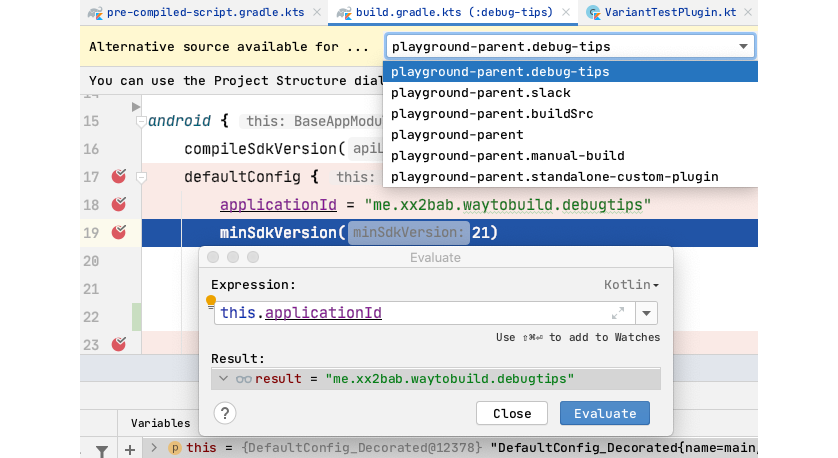The image size is (838, 458).
Task: Click the Gradle icon of build.gradle.kts tab
Action: (344, 13)
